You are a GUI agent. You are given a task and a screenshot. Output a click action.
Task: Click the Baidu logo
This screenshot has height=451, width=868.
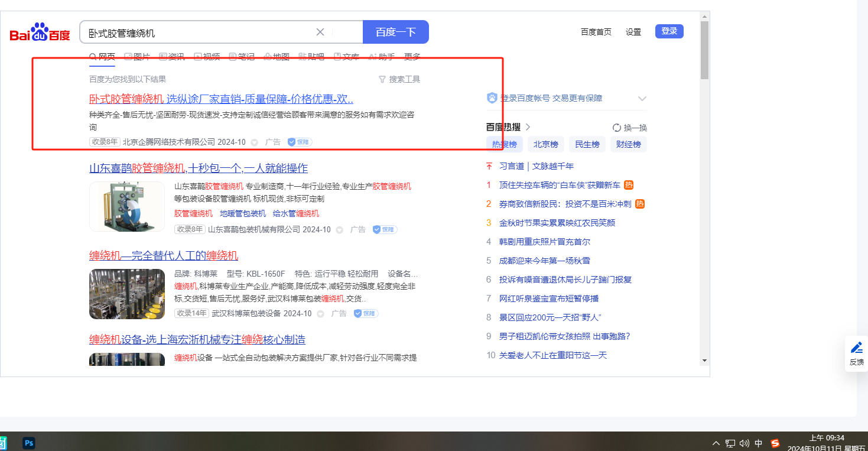40,33
